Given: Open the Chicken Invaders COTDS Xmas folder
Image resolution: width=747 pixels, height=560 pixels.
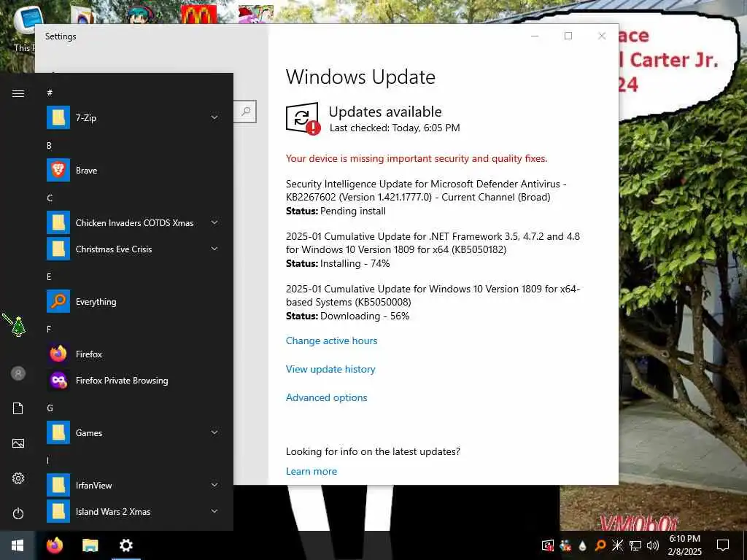Looking at the screenshot, I should point(133,223).
